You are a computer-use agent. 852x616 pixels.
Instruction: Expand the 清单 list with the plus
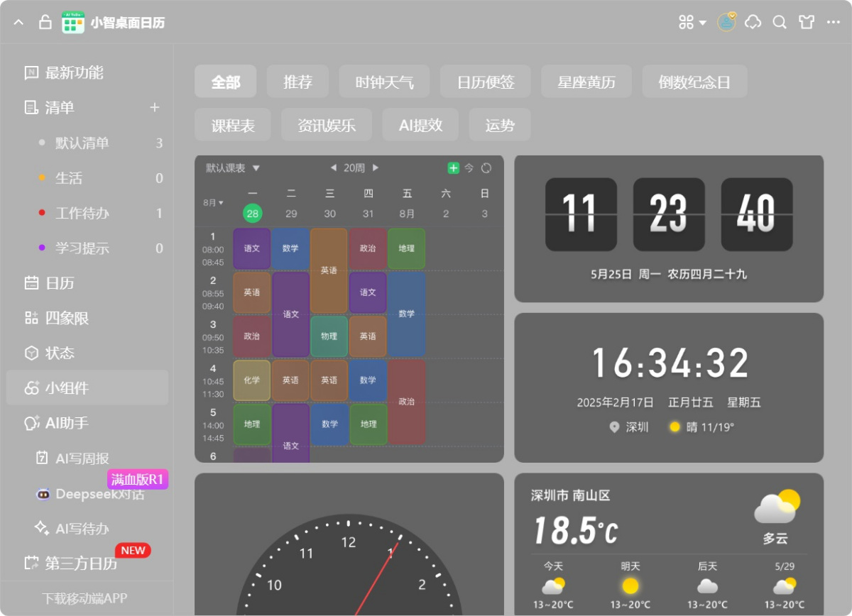(154, 108)
